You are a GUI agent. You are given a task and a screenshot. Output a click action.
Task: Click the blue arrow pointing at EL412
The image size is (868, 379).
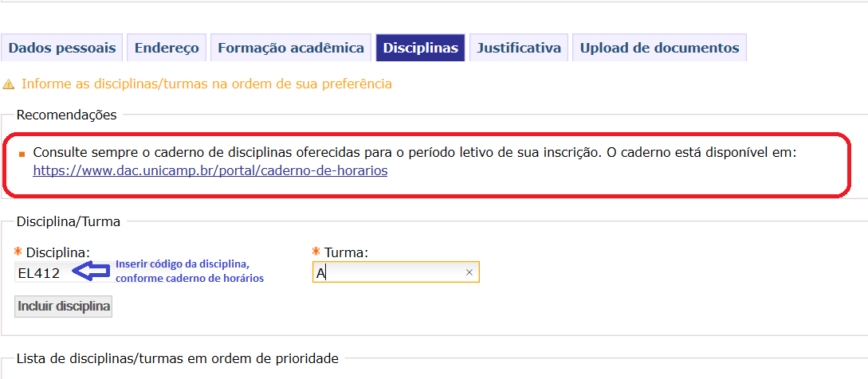click(x=91, y=272)
